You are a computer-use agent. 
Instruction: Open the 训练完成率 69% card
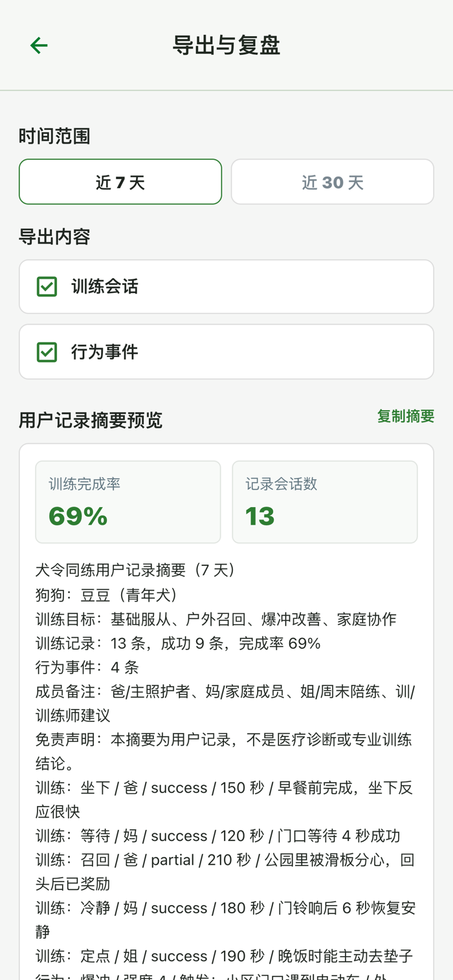[x=128, y=502]
